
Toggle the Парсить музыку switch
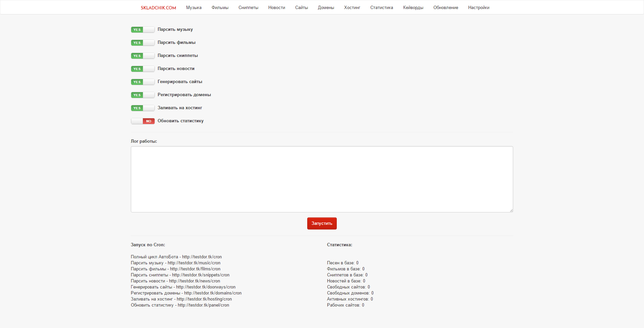[x=143, y=29]
